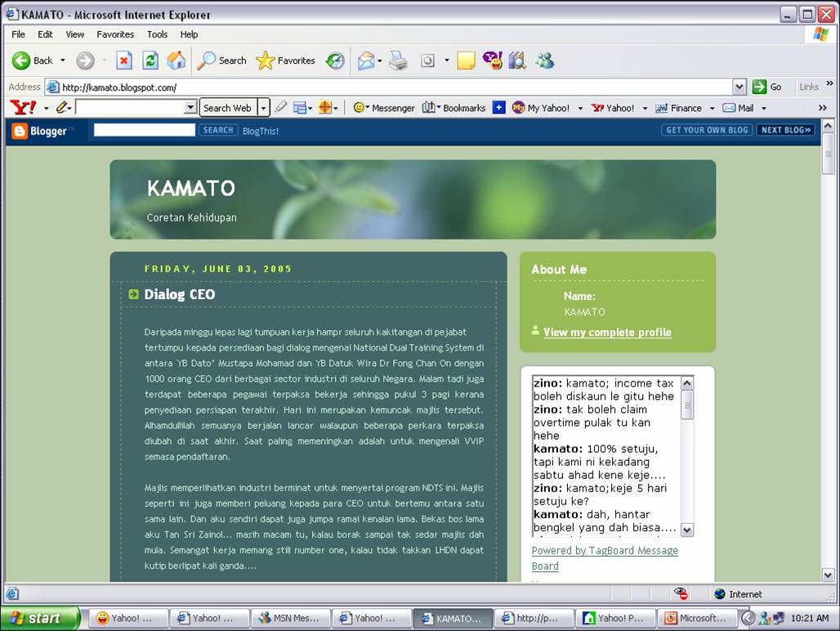Click the tagboard scrollbar down arrow
Screen dimensions: 840x631
pos(686,530)
